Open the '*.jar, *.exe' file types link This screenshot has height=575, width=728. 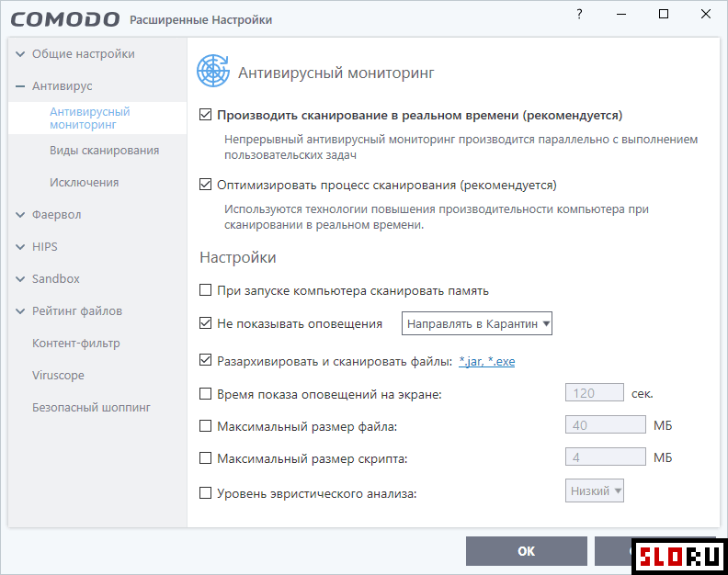coord(486,361)
